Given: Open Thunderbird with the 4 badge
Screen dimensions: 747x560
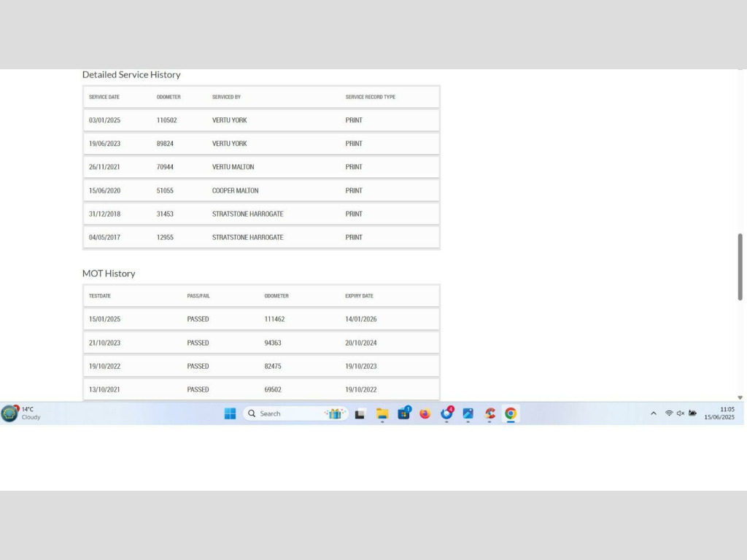Looking at the screenshot, I should 447,413.
